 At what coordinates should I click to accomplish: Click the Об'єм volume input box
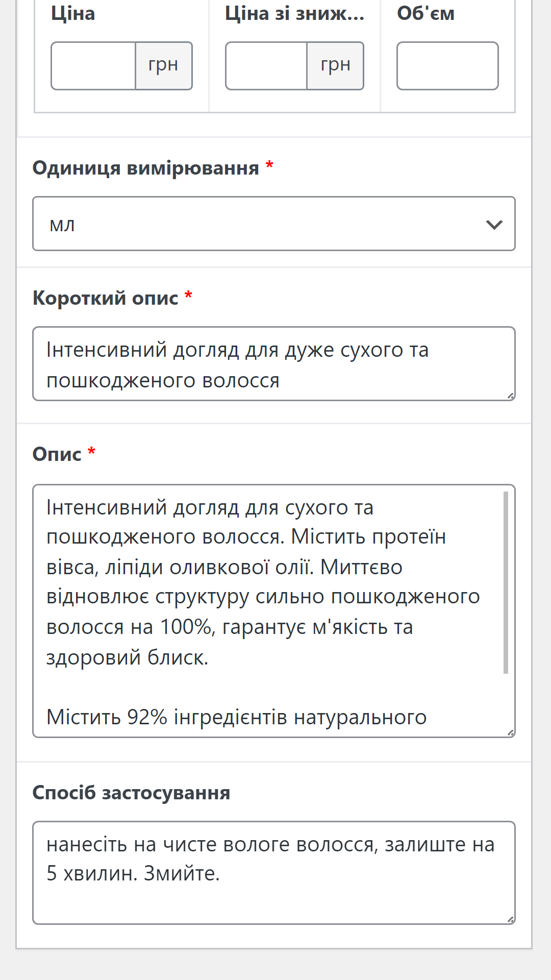coord(447,66)
